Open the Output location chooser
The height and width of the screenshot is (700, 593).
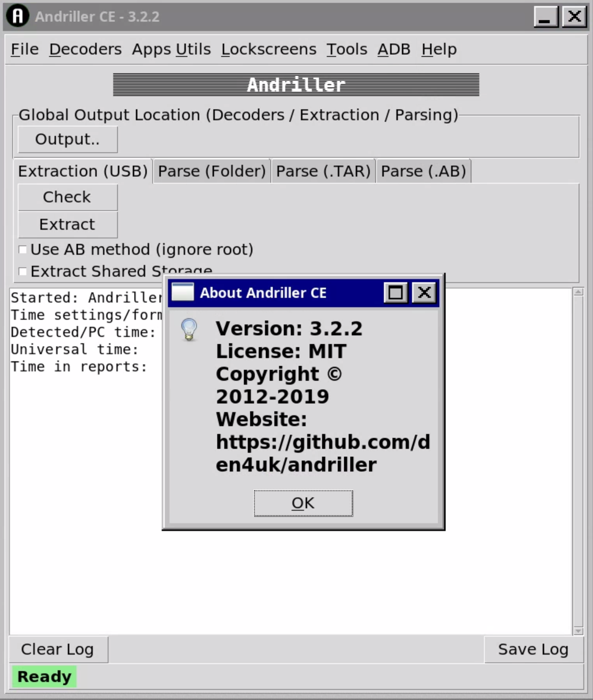67,139
